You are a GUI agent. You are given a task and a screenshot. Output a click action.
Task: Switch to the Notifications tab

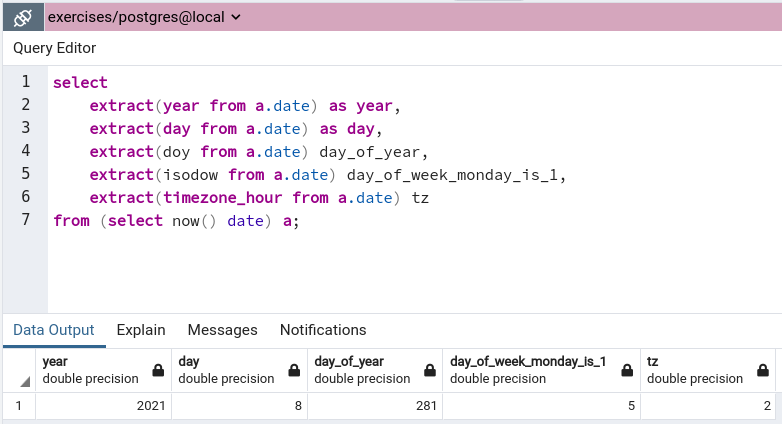(x=323, y=330)
